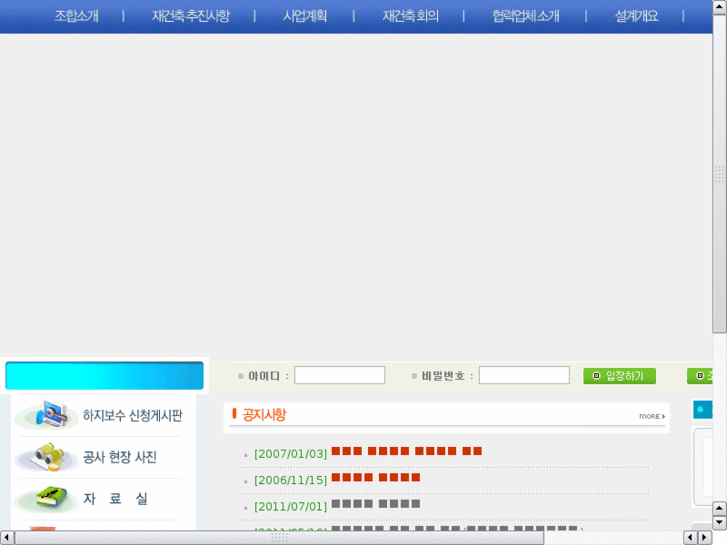Click the 공지사항 heading
Image resolution: width=727 pixels, height=545 pixels.
coord(264,415)
